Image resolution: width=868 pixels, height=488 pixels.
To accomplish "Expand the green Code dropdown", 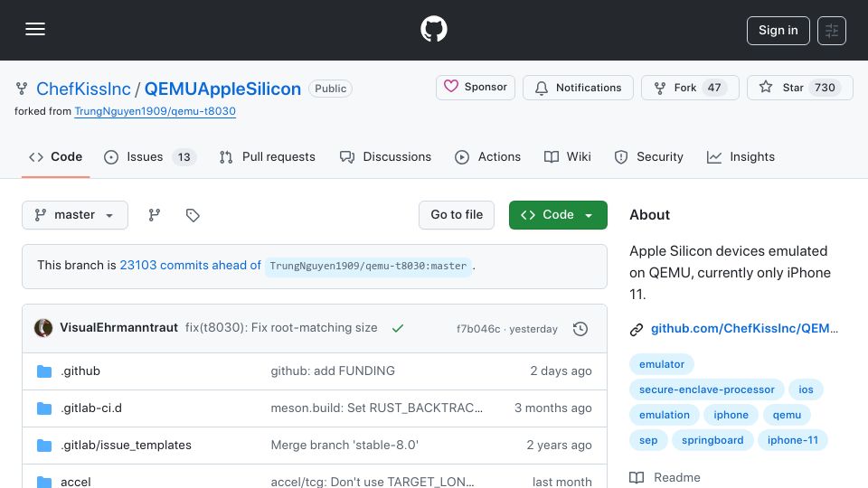I will 558,215.
